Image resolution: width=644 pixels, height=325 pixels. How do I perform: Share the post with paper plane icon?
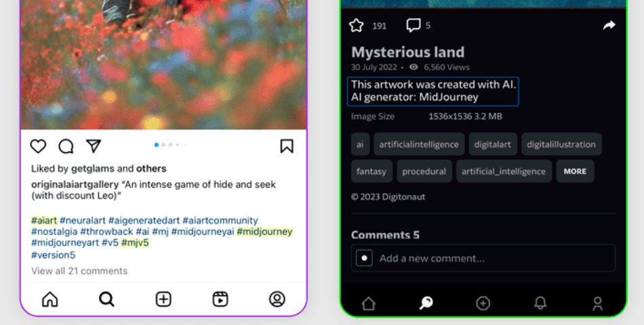94,146
